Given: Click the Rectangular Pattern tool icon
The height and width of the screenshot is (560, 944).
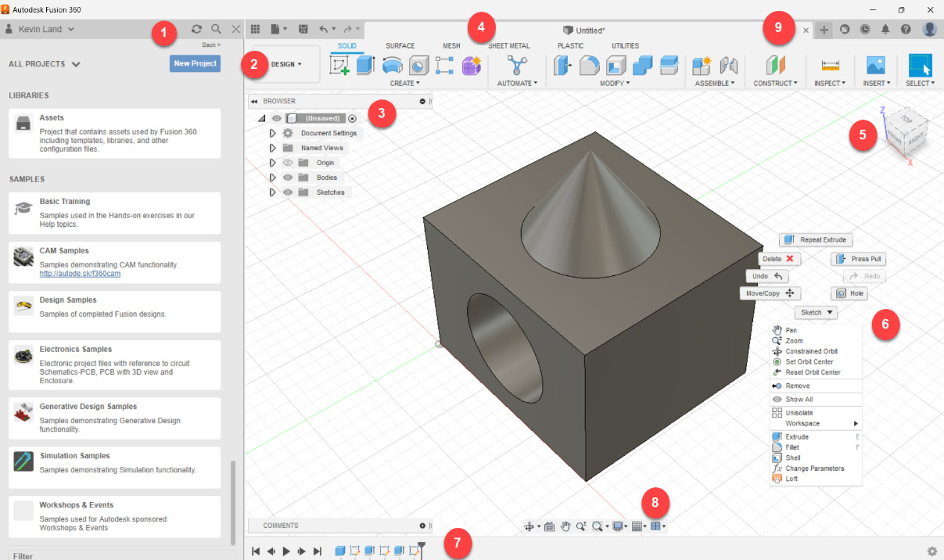Looking at the screenshot, I should point(444,66).
